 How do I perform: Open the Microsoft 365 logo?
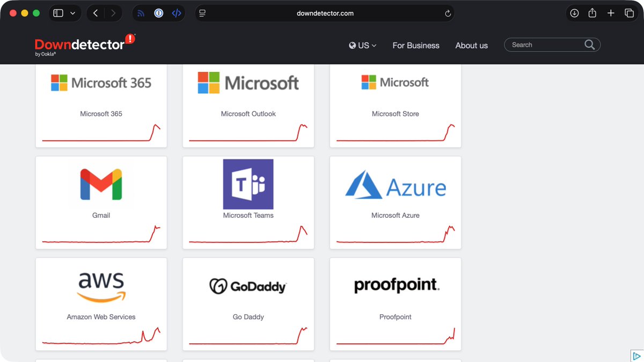[101, 83]
